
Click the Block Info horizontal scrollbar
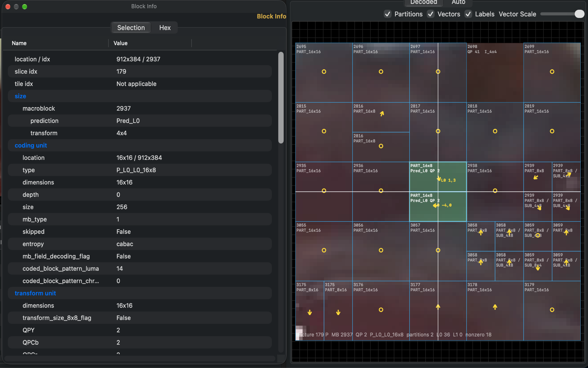click(x=140, y=358)
